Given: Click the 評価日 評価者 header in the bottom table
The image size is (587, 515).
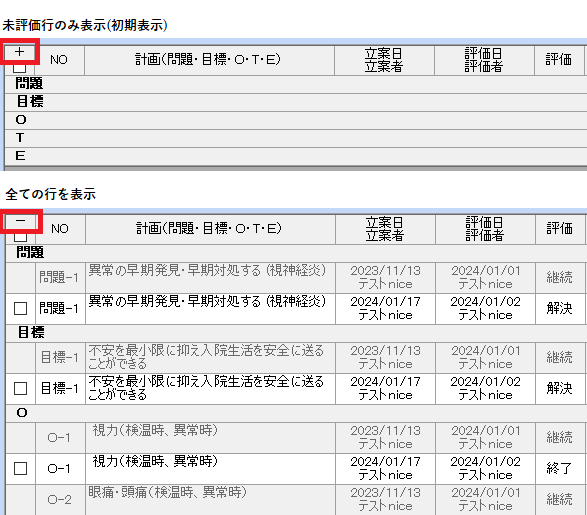Looking at the screenshot, I should (485, 229).
